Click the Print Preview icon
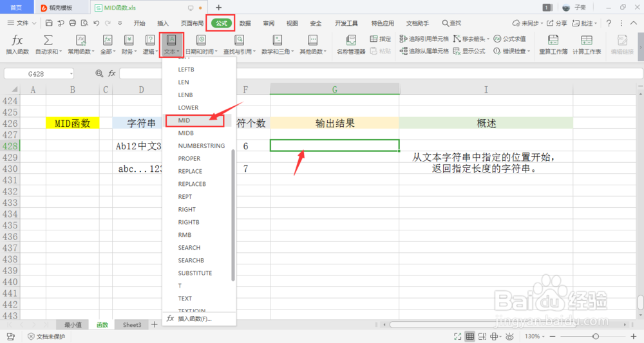 (84, 23)
